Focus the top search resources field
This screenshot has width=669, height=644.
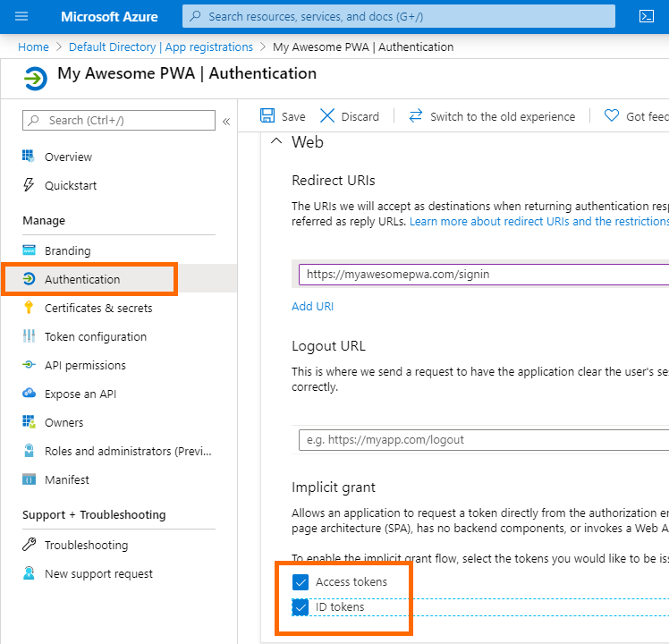399,16
